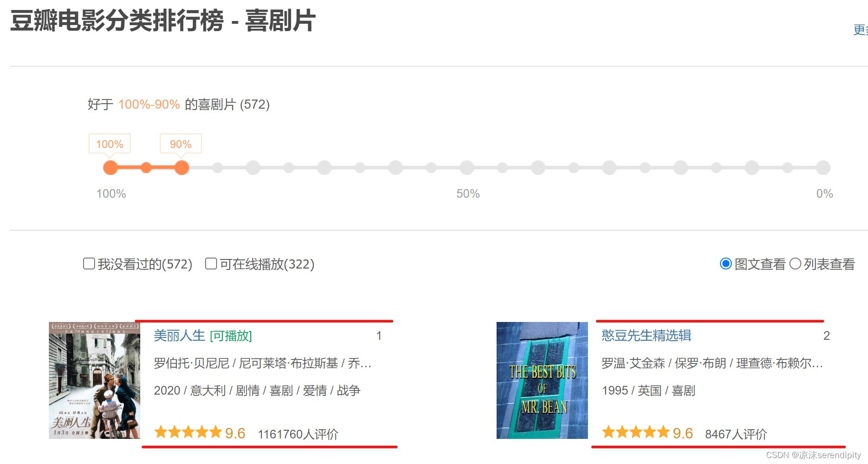
Task: Click the [可播放] playable tag
Action: point(231,336)
